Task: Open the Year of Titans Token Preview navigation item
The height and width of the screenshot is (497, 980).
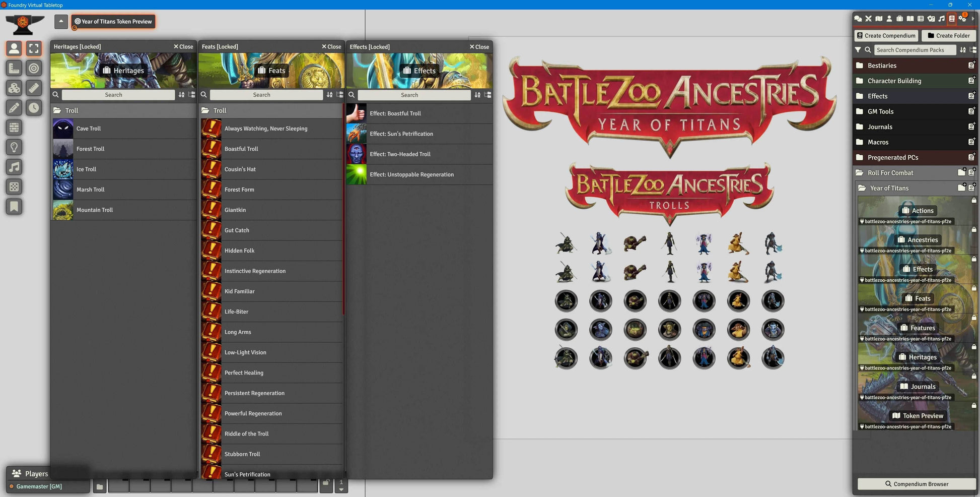Action: [113, 21]
